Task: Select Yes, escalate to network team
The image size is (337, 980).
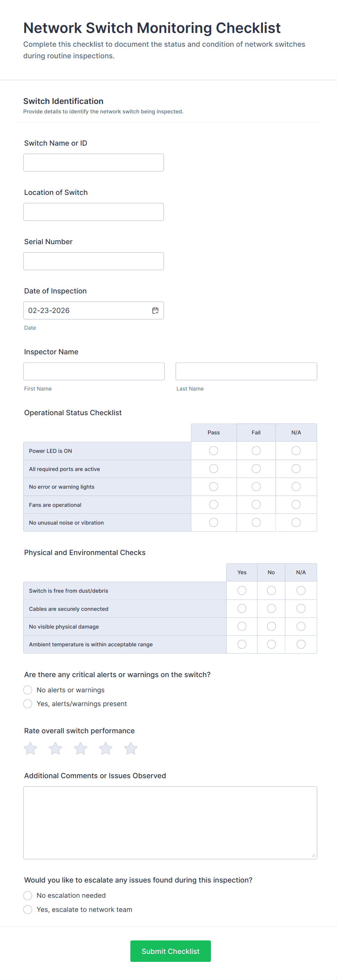Action: pos(28,910)
